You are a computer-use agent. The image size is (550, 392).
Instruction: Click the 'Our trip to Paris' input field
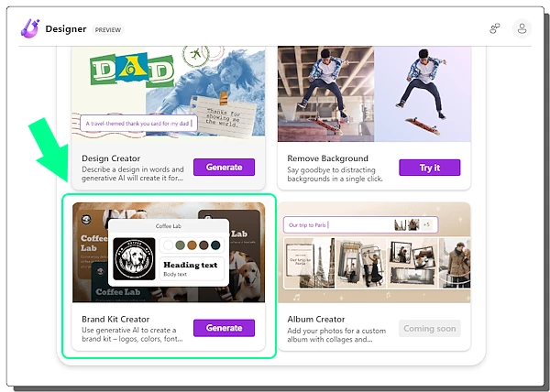(335, 224)
